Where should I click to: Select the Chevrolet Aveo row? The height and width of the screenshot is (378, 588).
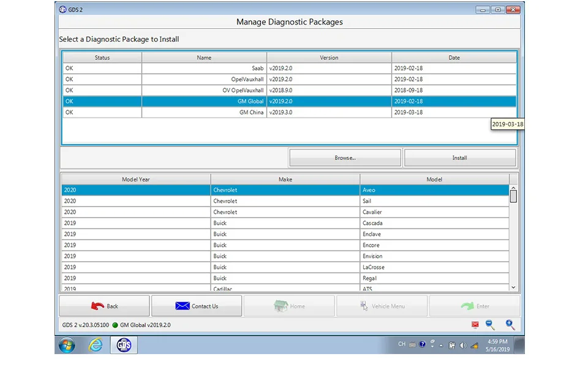(x=285, y=190)
